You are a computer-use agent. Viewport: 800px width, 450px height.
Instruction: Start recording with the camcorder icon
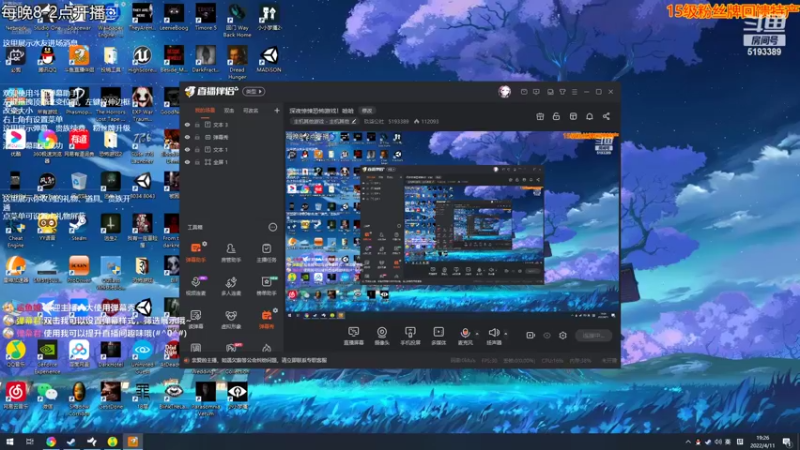(x=530, y=335)
